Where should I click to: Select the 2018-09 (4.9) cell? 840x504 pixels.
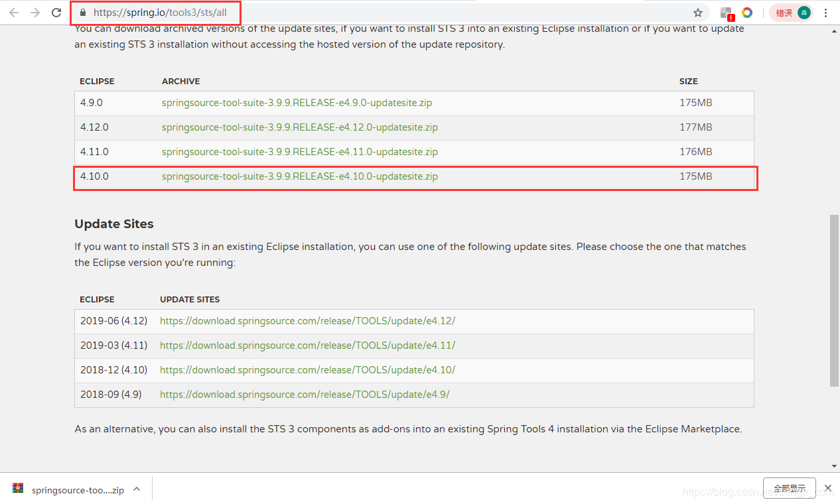pyautogui.click(x=111, y=395)
